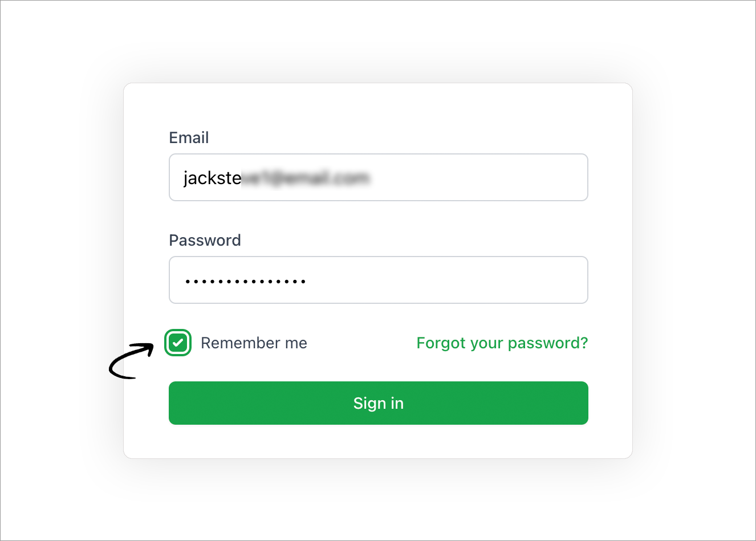Click the Password field label

[x=205, y=241]
